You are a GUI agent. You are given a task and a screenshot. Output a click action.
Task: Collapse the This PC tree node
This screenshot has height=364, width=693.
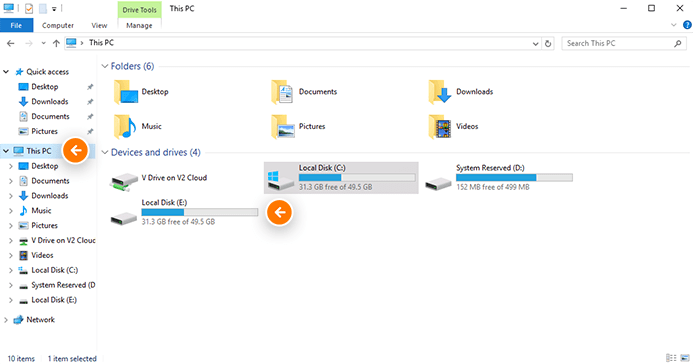point(6,151)
